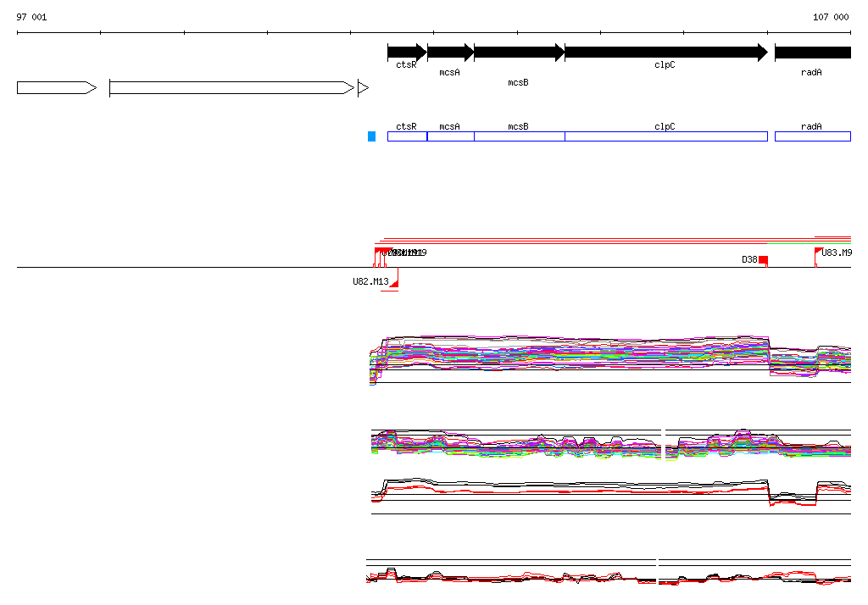
Task: Click the clpC label under black arrow
Action: pyautogui.click(x=665, y=64)
